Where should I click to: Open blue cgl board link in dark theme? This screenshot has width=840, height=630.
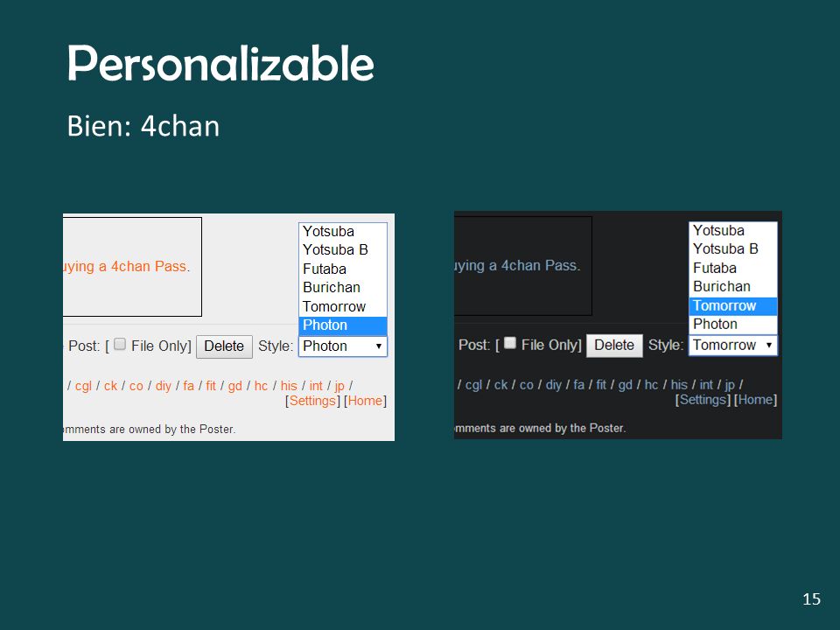click(473, 385)
